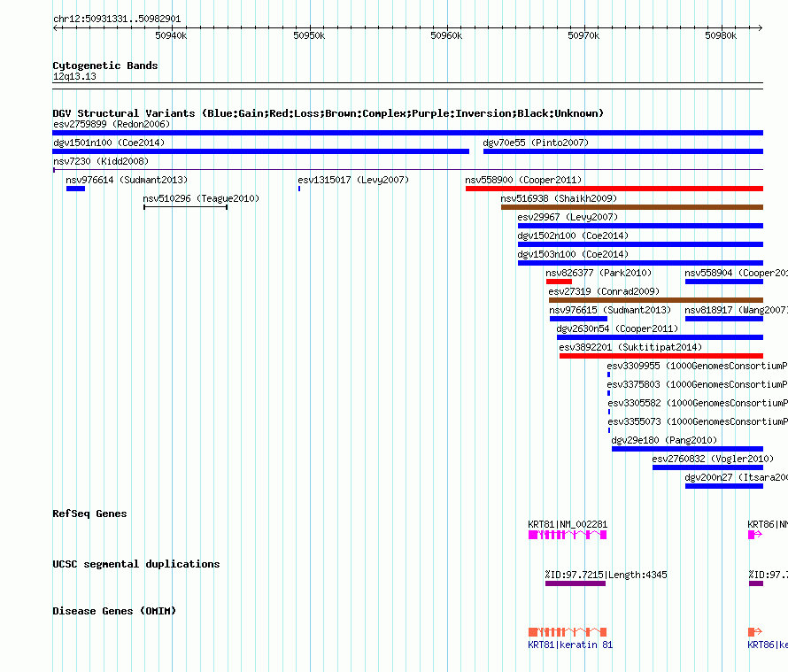Image resolution: width=788 pixels, height=672 pixels.
Task: Click the nsv558900 (Cooper2011) red loss bar
Action: coord(614,189)
